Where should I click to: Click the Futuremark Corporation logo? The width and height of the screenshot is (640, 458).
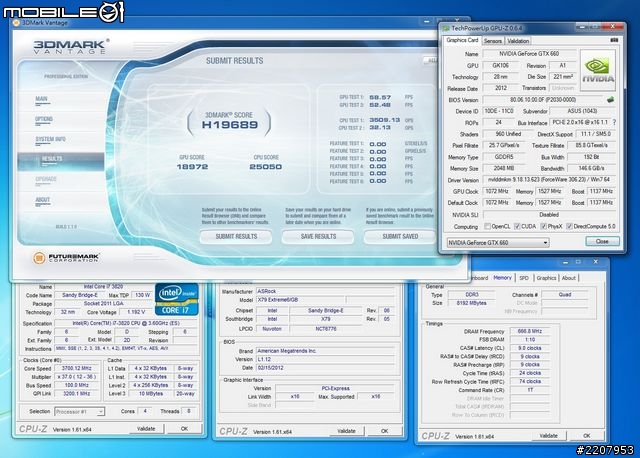66,258
